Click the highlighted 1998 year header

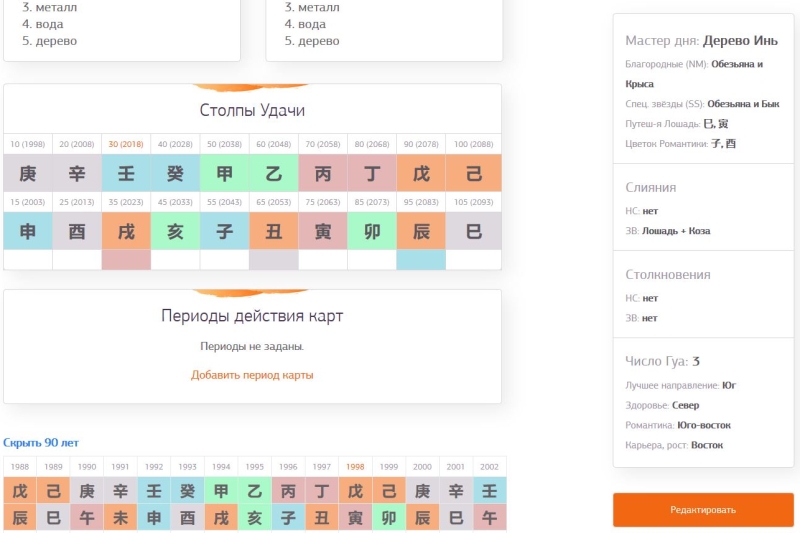tap(355, 467)
